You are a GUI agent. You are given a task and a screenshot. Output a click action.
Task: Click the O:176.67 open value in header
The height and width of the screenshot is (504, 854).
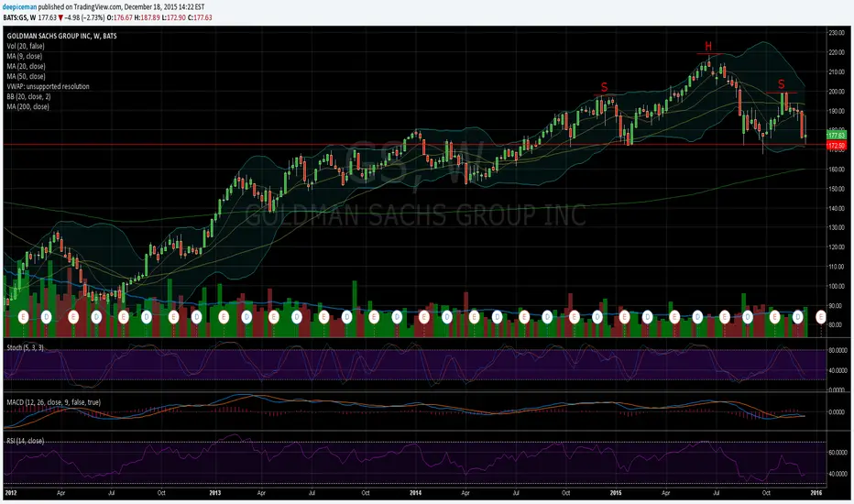[x=119, y=17]
